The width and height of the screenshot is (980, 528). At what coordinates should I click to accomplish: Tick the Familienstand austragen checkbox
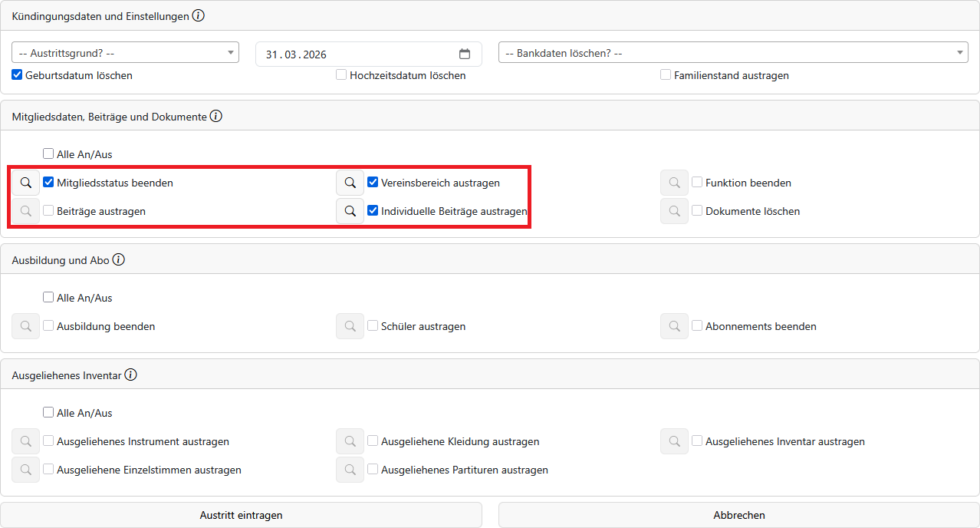tap(666, 75)
